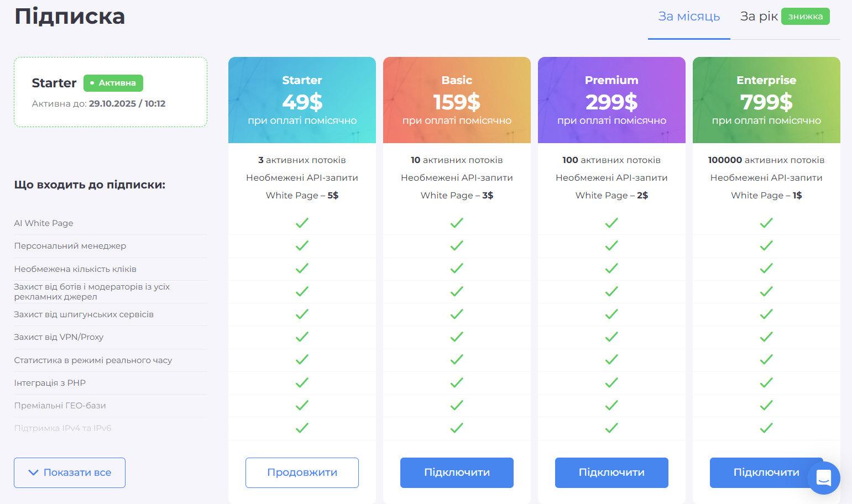Select the Enterprise 799$ plan header card

pos(766,100)
